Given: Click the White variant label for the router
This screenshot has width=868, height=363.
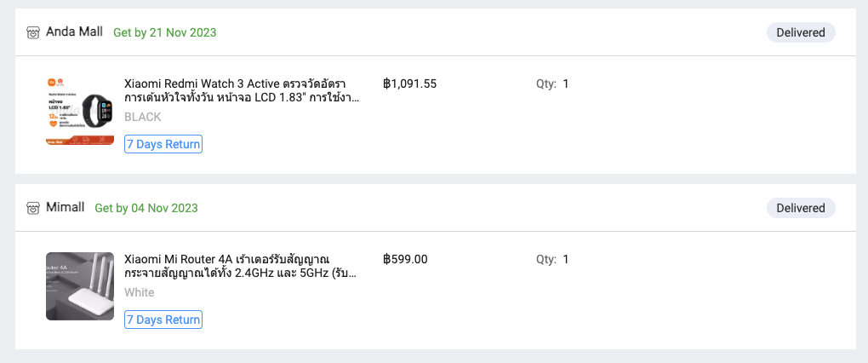Looking at the screenshot, I should click(x=140, y=292).
